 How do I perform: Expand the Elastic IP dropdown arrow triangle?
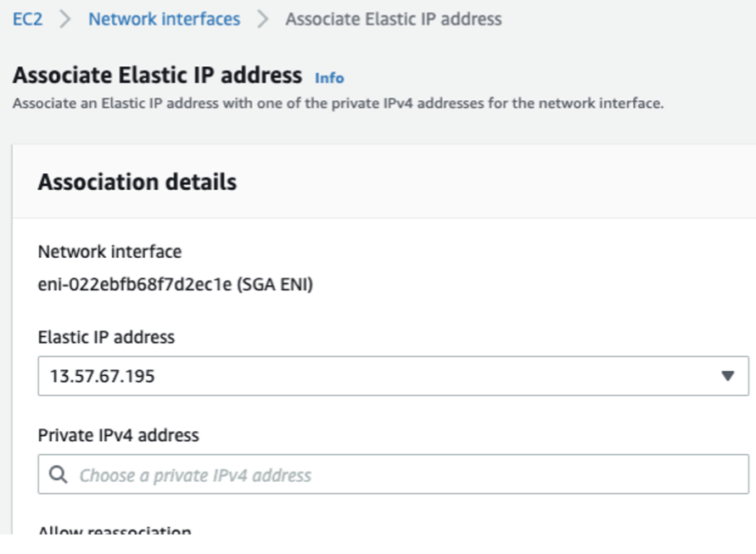pyautogui.click(x=727, y=376)
